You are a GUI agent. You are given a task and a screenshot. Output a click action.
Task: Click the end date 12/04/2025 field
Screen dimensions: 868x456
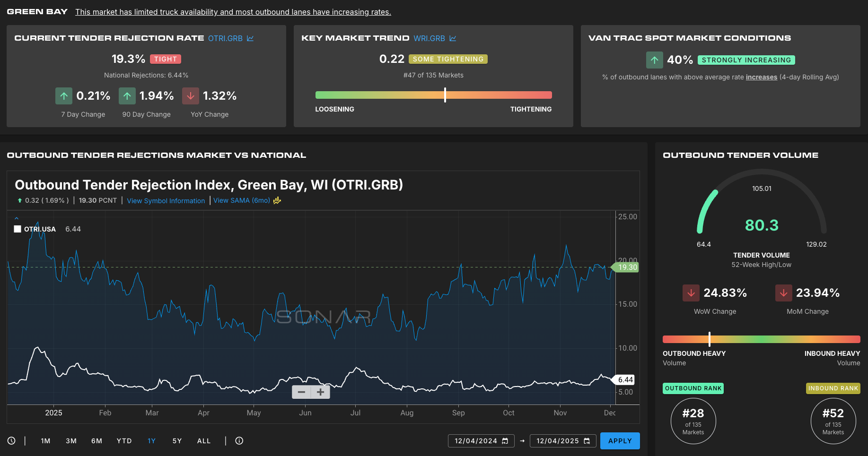click(x=557, y=441)
